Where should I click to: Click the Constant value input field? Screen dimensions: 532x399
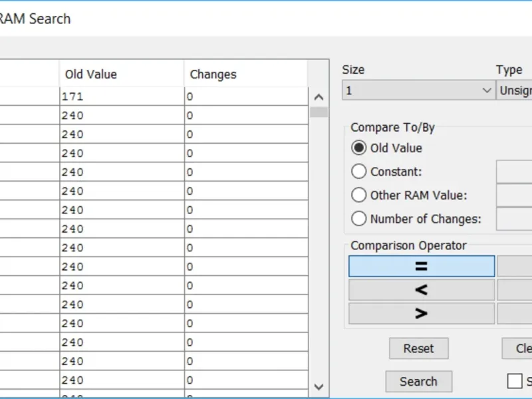(x=515, y=172)
